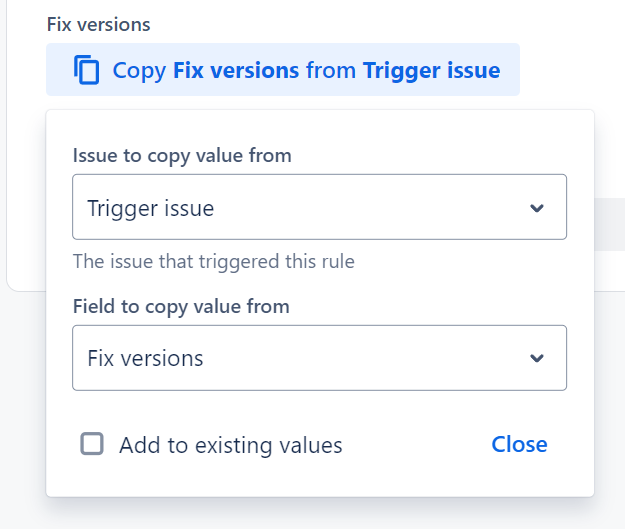625x529 pixels.
Task: Click the Add to existing values label
Action: 231,445
